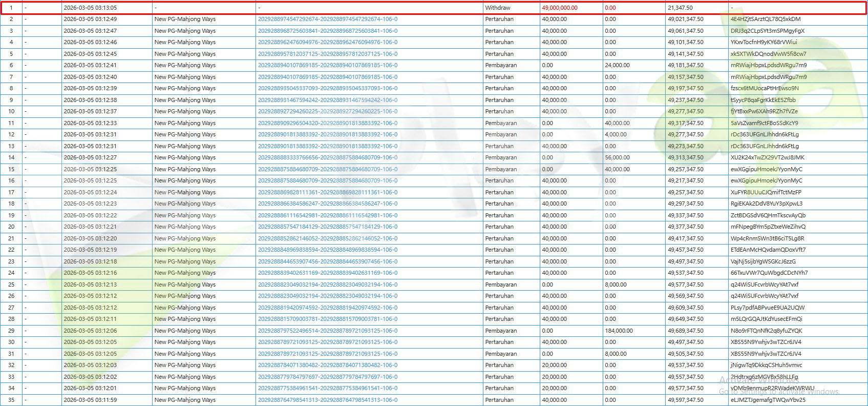Follow the link beginning 2029288935045337093
This screenshot has height=406, width=868.
[x=327, y=88]
